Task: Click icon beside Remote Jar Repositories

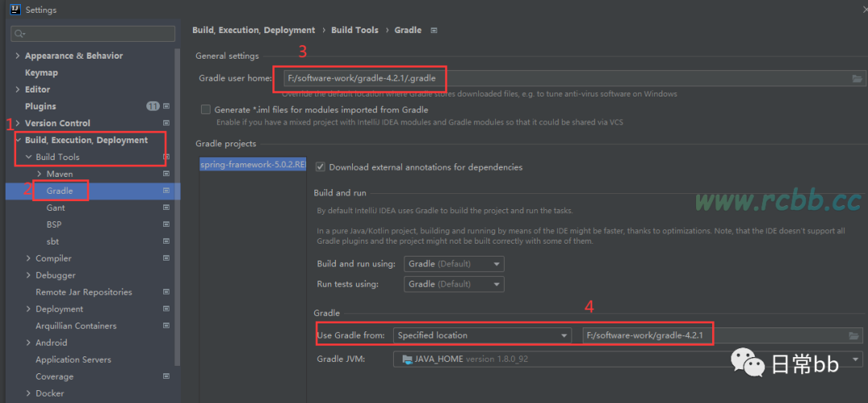Action: 166,292
